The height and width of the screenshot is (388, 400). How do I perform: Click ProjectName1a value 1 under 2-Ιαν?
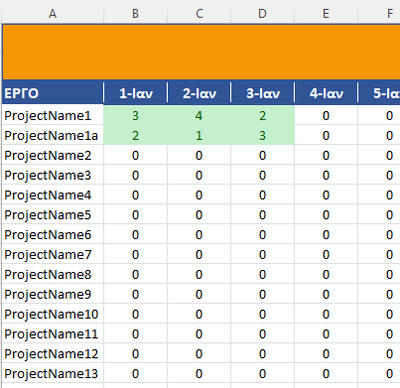[x=199, y=135]
